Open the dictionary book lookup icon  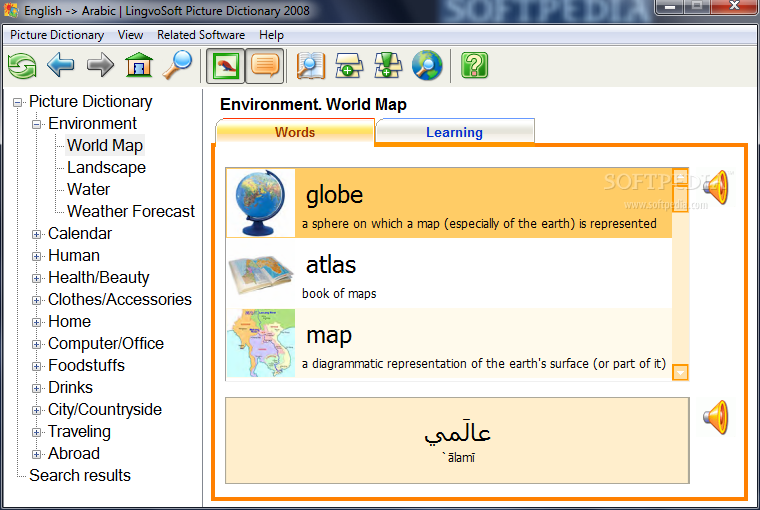[x=311, y=65]
